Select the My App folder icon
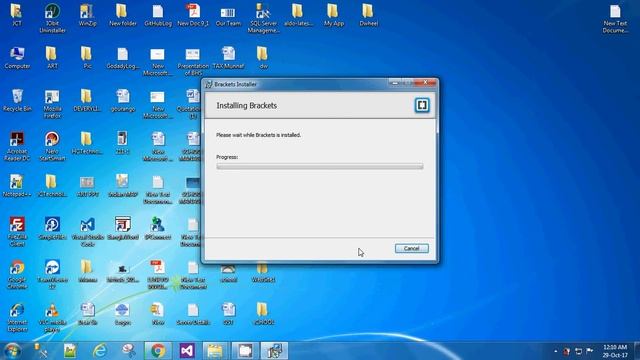Screen dimensions: 640x360 click(x=334, y=15)
